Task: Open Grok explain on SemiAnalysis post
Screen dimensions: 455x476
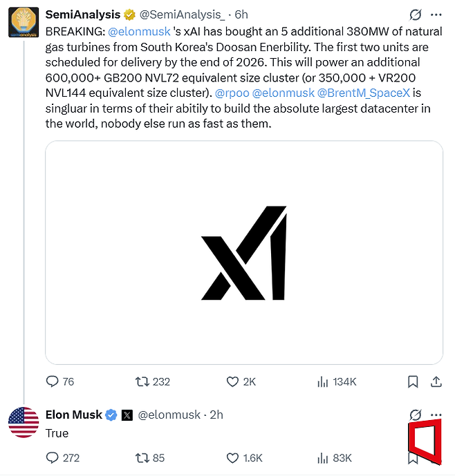Action: click(415, 15)
